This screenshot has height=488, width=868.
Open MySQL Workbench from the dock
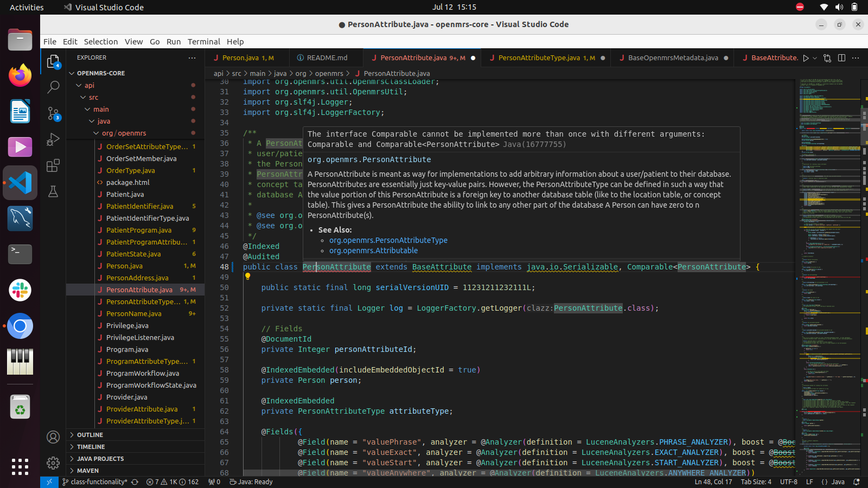coord(20,219)
